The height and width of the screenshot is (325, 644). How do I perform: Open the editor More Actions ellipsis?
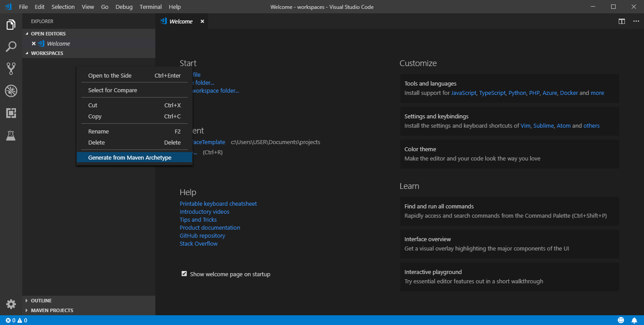click(636, 21)
